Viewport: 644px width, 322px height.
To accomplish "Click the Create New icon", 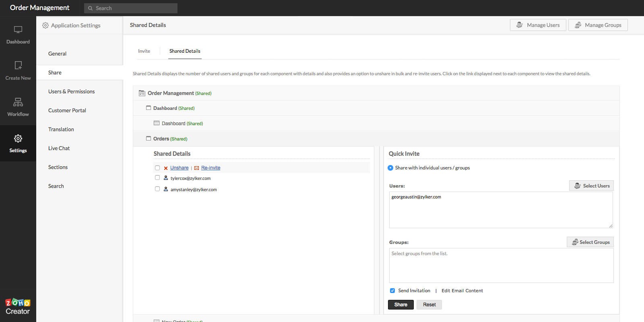I will (x=18, y=65).
